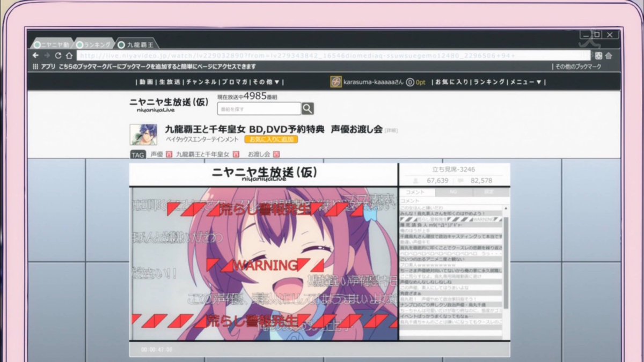
Task: Click the browser back arrow
Action: tap(36, 56)
